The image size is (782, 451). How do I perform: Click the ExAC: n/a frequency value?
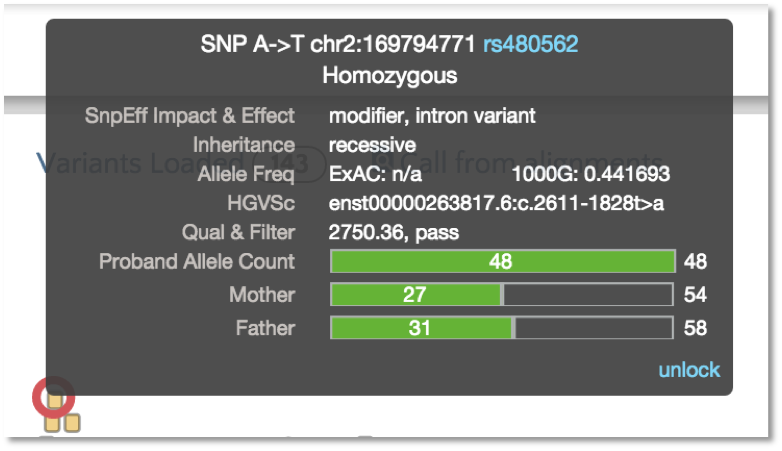point(375,174)
